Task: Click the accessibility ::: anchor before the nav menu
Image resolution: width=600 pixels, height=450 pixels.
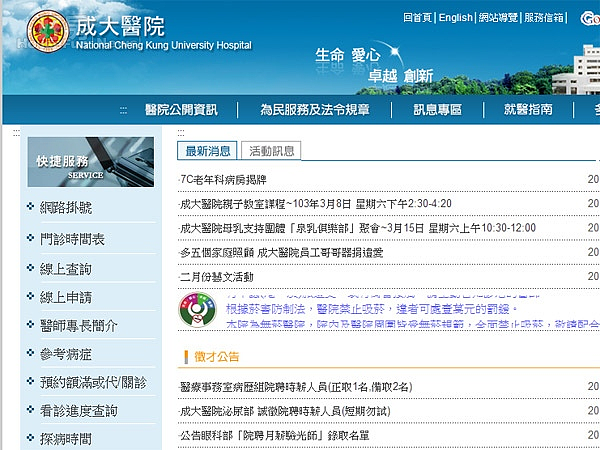Action: coord(123,110)
